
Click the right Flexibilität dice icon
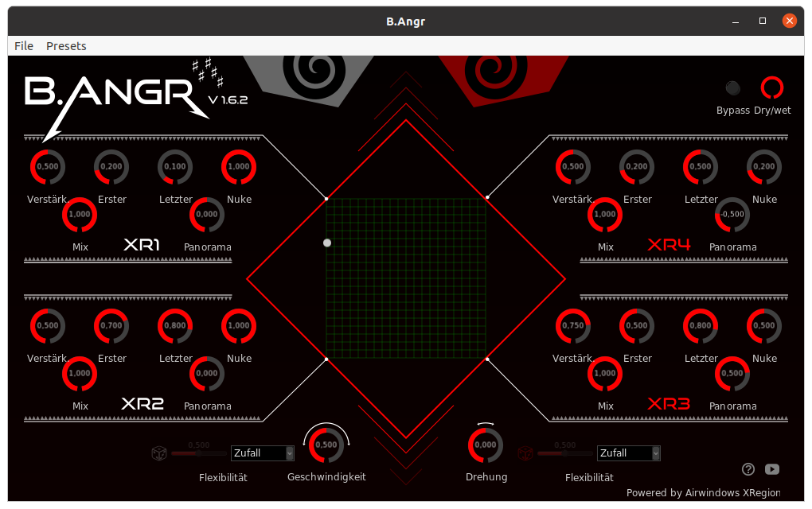pyautogui.click(x=525, y=453)
